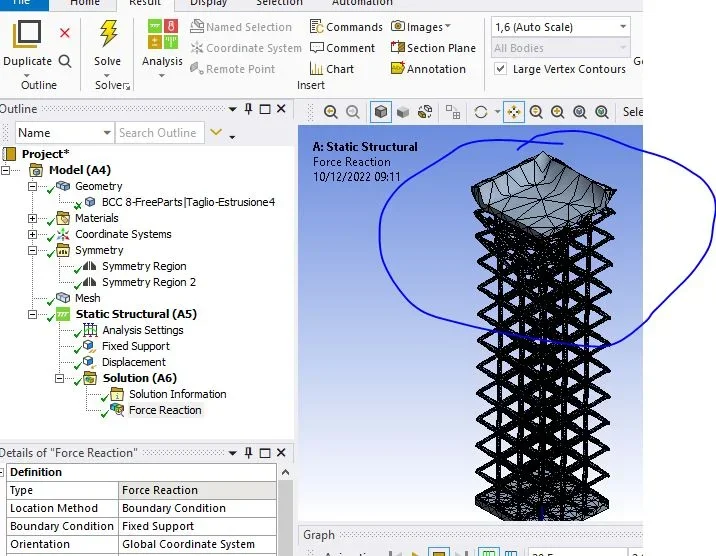This screenshot has width=716, height=556.
Task: Click the Solve lightning bolt icon
Action: point(108,33)
